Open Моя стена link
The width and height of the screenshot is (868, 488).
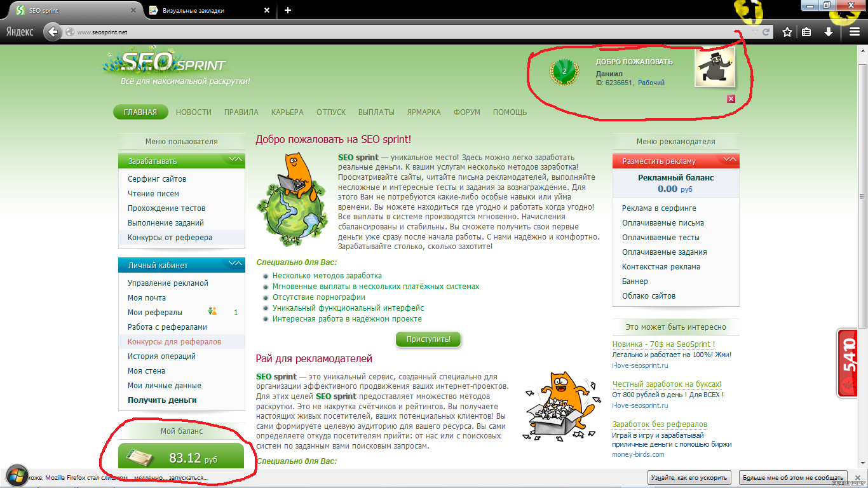146,371
